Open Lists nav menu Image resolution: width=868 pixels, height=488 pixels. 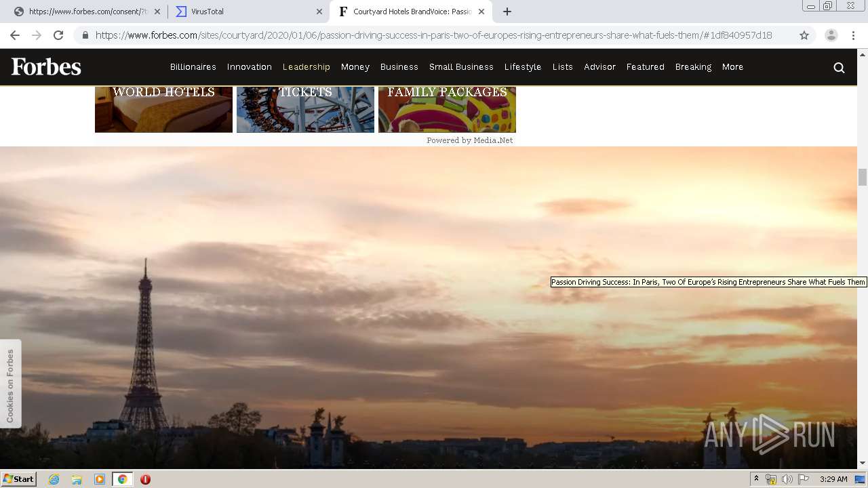[563, 67]
